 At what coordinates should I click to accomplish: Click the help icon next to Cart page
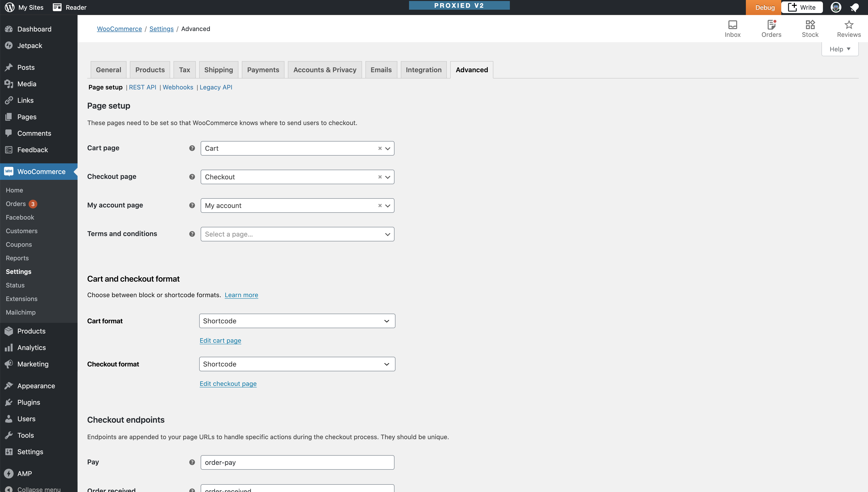tap(192, 148)
